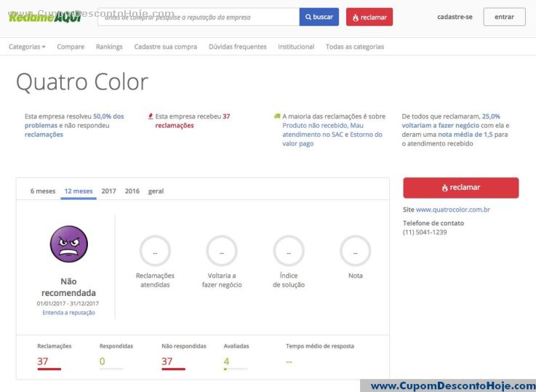Click the Quatro Color company title

82,82
